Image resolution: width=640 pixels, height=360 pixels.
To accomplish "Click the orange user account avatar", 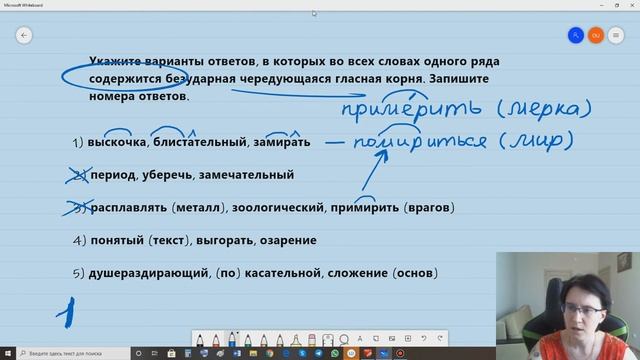I will [596, 36].
